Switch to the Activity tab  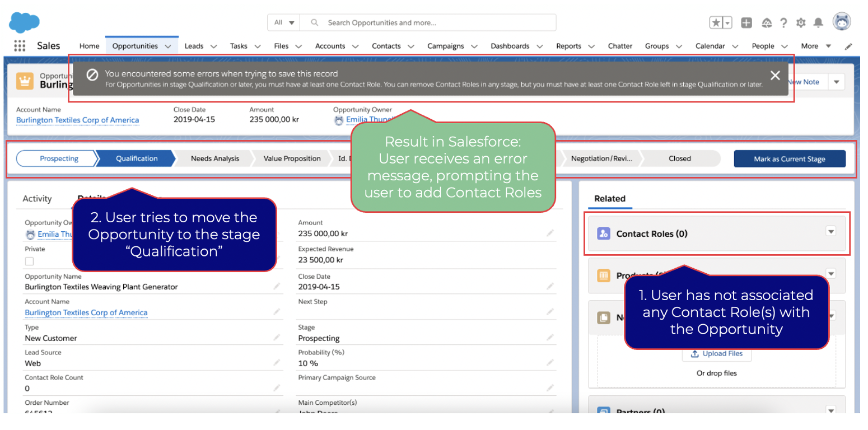37,198
